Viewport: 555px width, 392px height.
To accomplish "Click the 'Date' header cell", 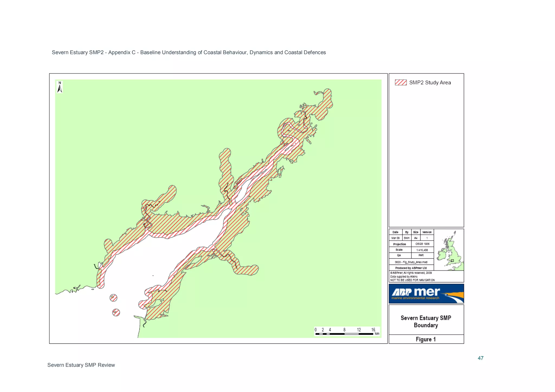I will click(x=395, y=232).
